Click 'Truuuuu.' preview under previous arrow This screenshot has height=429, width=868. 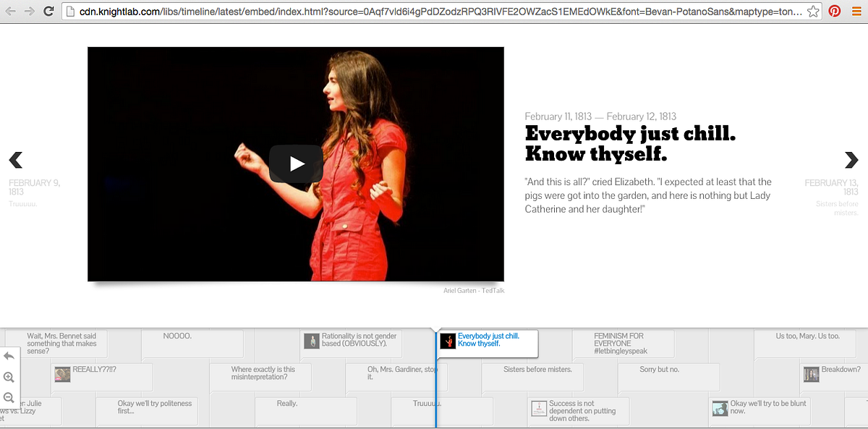(x=22, y=204)
